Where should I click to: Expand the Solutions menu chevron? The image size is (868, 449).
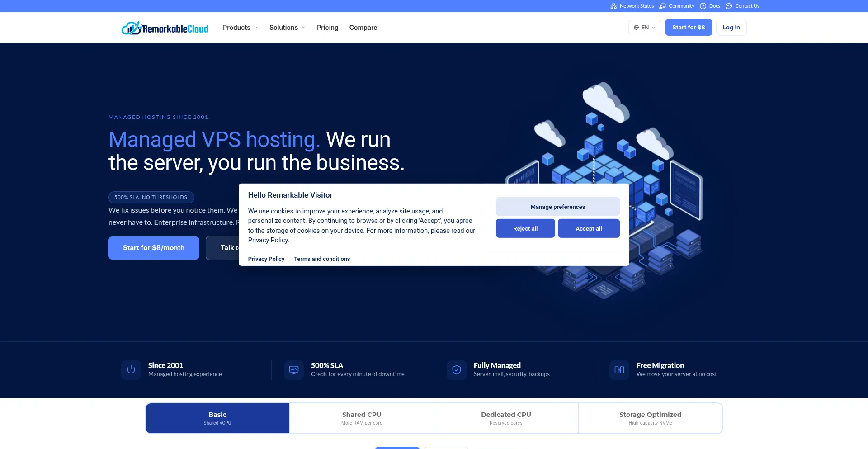[303, 28]
